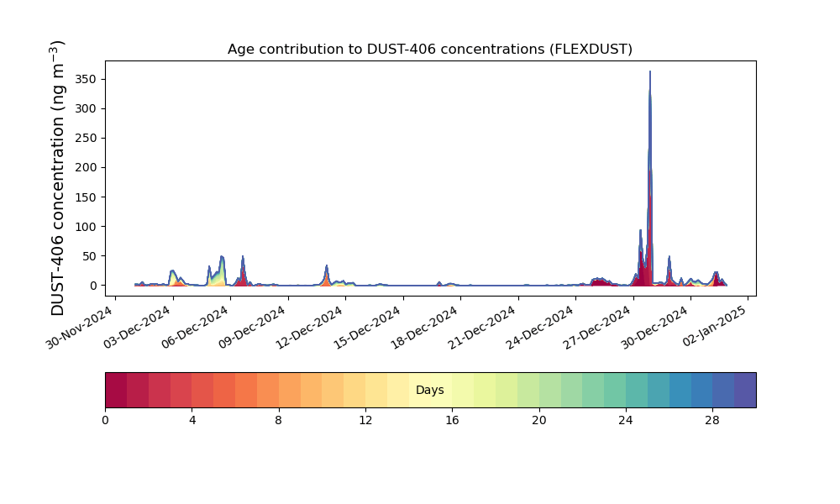Click the colorbar tick label 8
Screen dimensions: 840x504
[x=279, y=421]
